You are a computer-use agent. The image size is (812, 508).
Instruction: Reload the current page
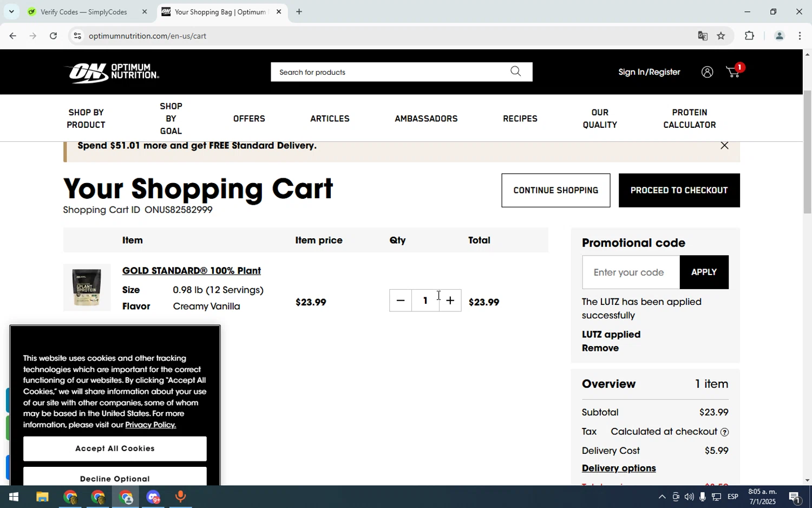[x=53, y=36]
